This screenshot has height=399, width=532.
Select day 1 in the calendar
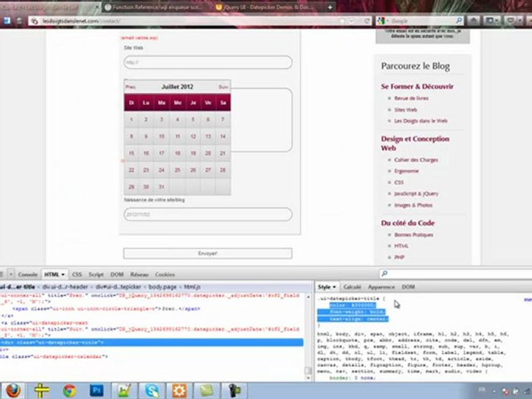(131, 120)
